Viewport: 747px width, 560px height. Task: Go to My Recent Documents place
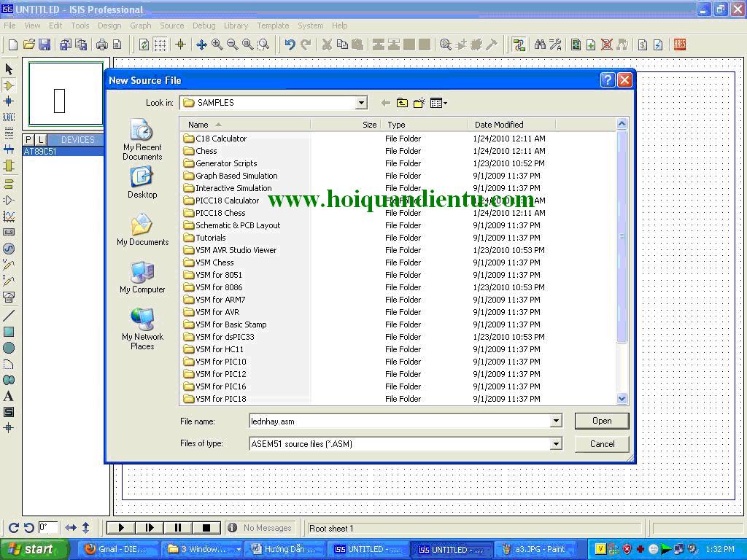142,140
